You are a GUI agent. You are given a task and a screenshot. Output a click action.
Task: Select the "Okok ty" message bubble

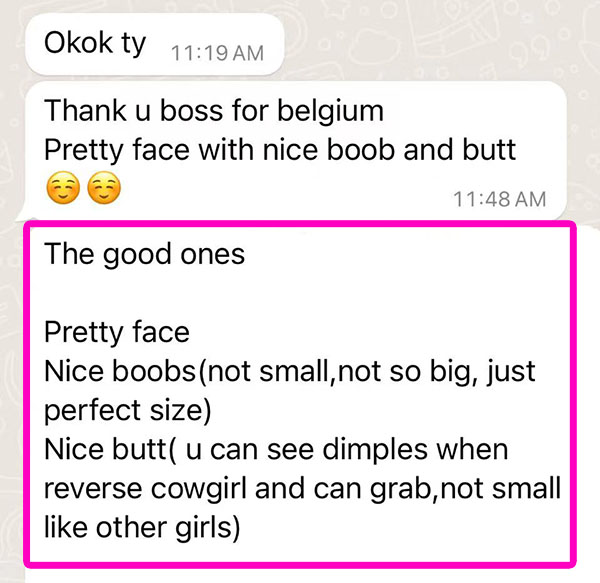(155, 44)
